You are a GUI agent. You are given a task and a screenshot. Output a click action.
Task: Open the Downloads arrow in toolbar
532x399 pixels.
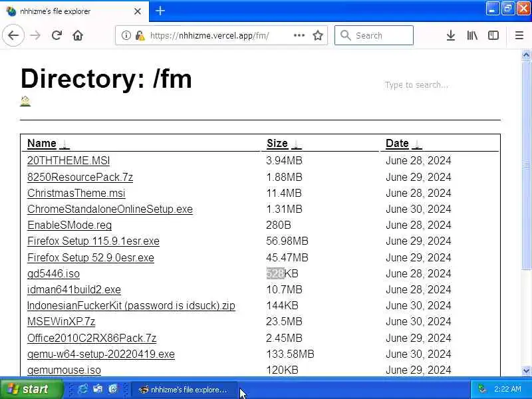coord(451,35)
